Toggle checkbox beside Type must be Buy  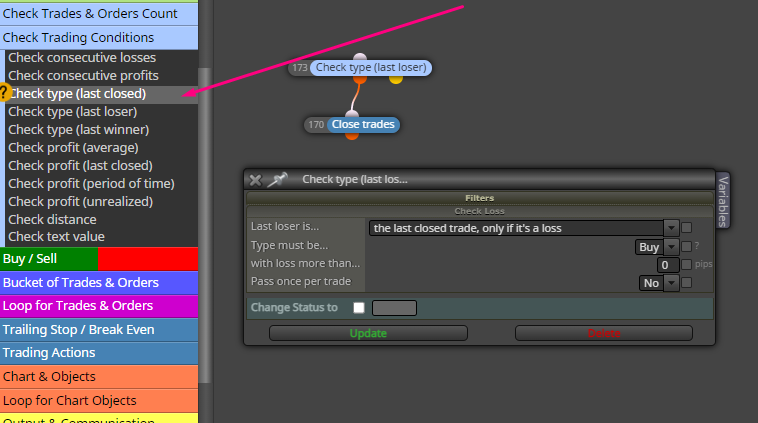click(686, 247)
